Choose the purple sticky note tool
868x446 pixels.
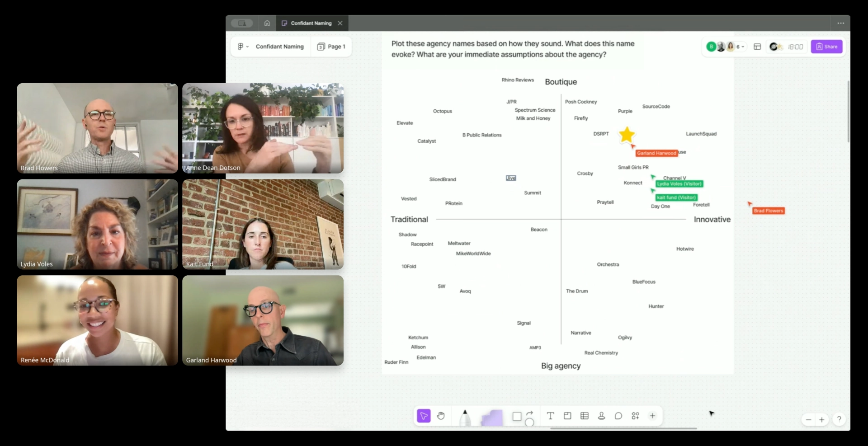pyautogui.click(x=491, y=418)
